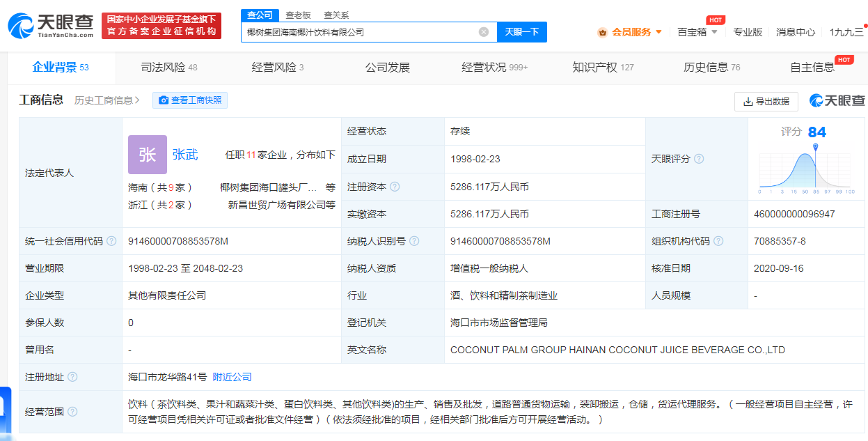The image size is (868, 441).
Task: Click the download icon beside 导出数据
Action: pos(748,102)
